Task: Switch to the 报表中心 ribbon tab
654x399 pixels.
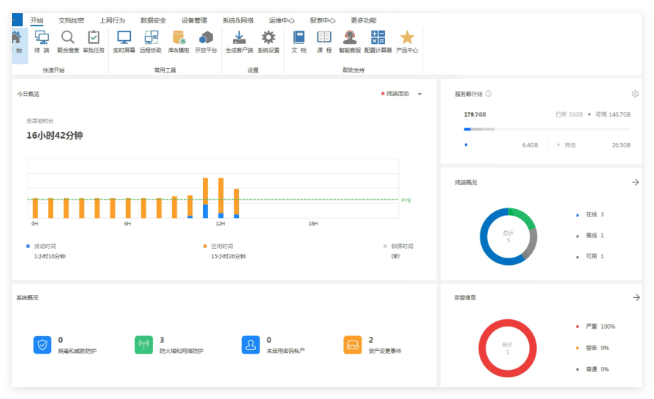Action: click(x=322, y=20)
